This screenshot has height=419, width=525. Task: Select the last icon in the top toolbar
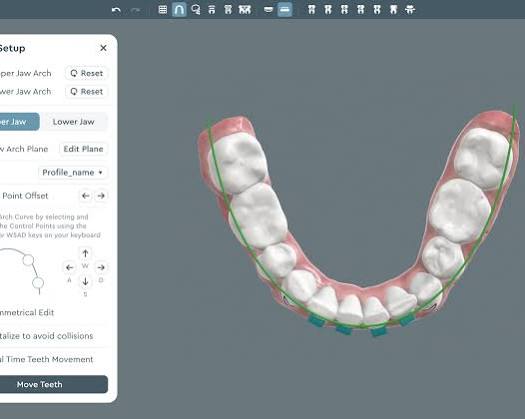point(410,9)
